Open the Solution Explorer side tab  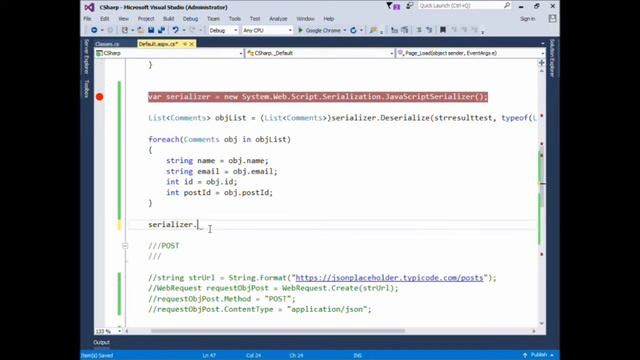click(552, 58)
